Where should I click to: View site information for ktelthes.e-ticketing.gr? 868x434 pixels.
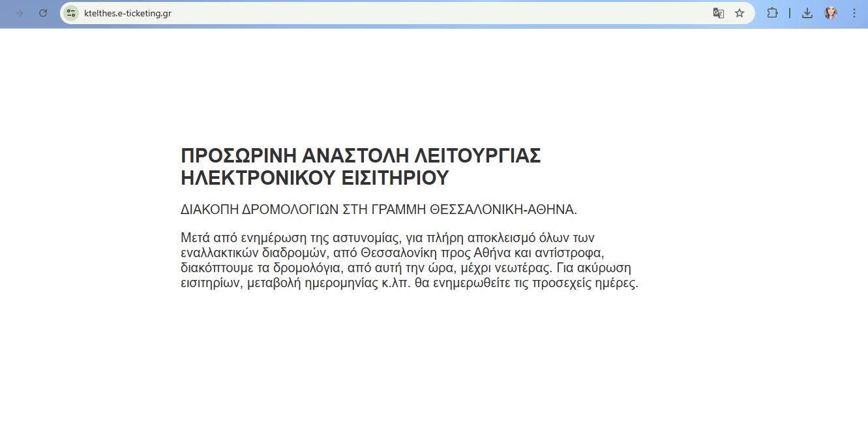[71, 13]
